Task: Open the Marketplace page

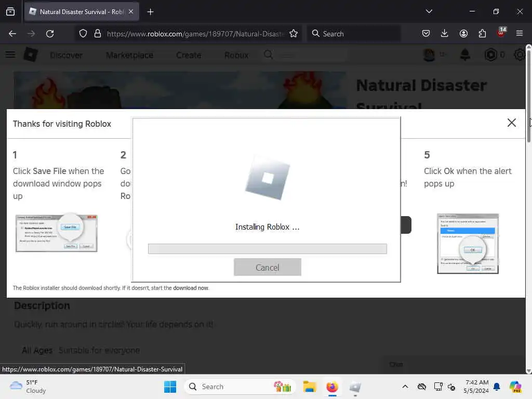Action: [129, 55]
